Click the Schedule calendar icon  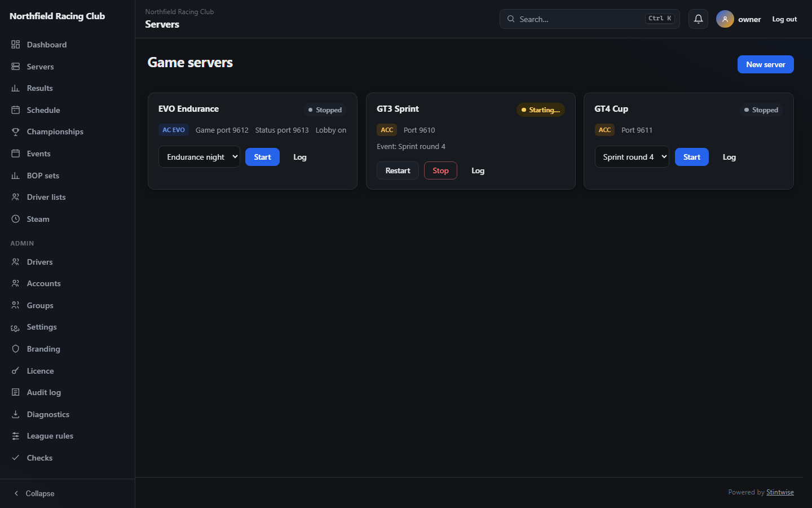pos(16,110)
